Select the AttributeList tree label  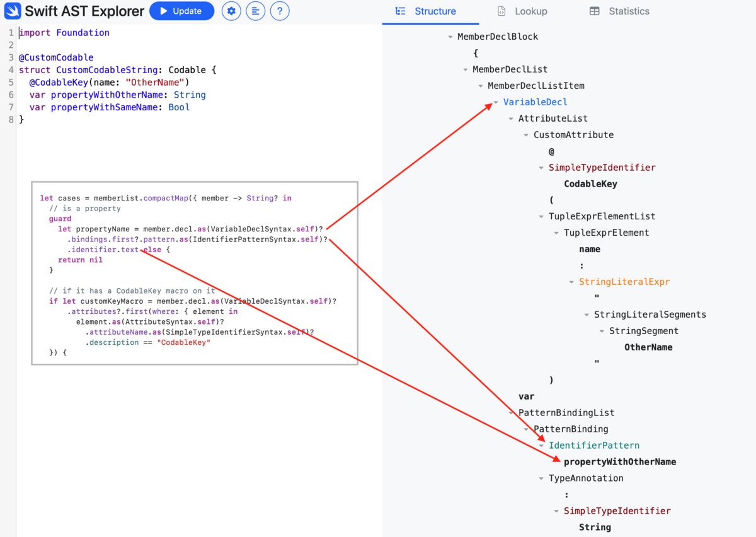(x=553, y=118)
